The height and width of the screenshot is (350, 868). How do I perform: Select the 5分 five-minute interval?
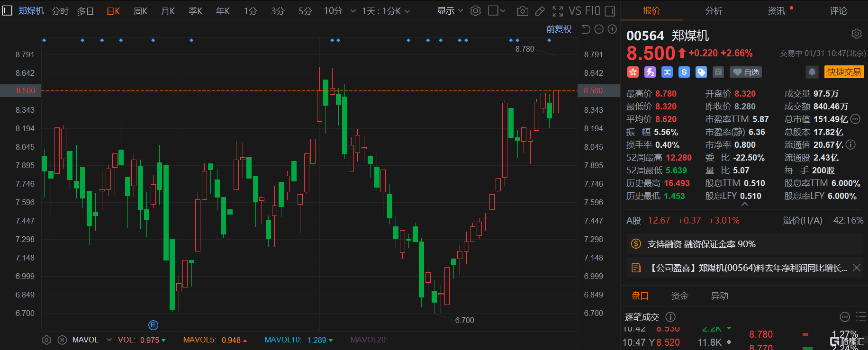[x=305, y=11]
